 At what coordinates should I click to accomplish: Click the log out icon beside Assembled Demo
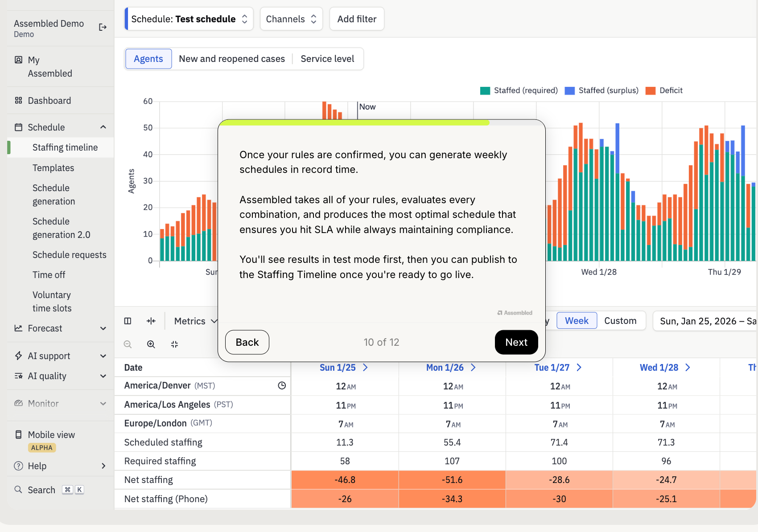point(103,28)
